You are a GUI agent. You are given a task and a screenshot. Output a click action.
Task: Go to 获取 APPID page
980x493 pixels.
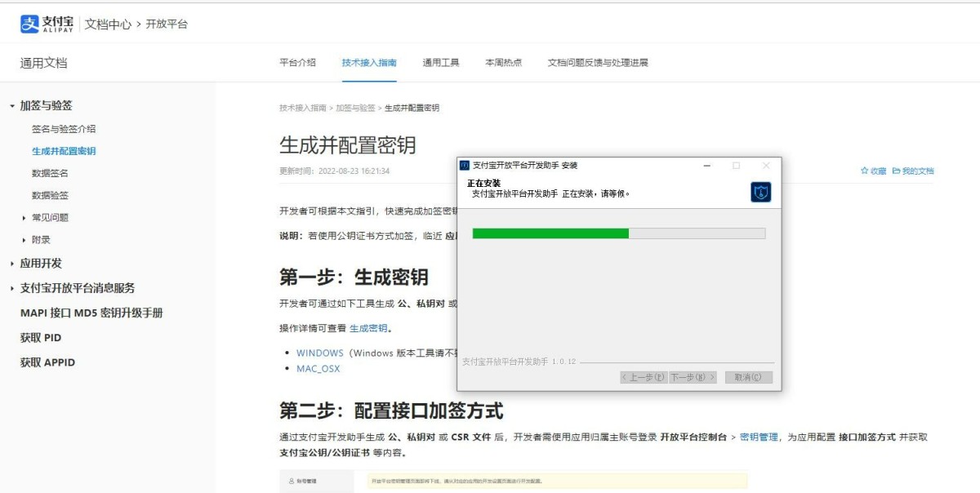(x=47, y=362)
